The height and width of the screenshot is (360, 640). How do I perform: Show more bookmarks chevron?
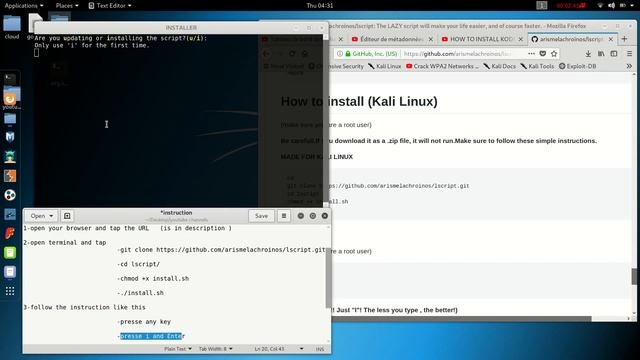(x=629, y=66)
